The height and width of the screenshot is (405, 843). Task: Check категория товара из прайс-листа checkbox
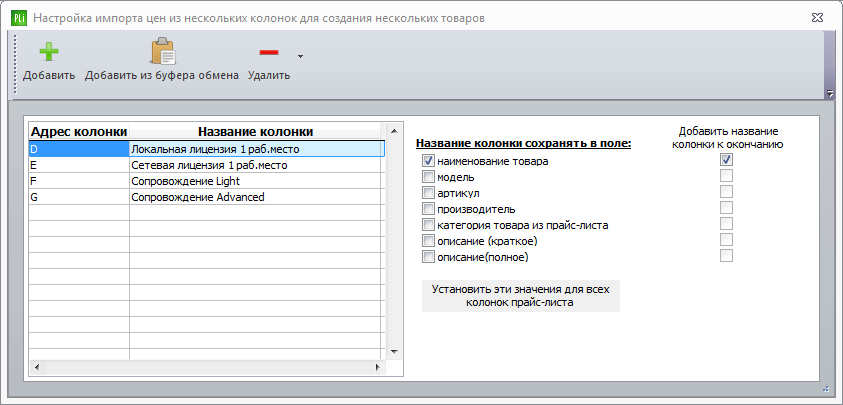(428, 225)
